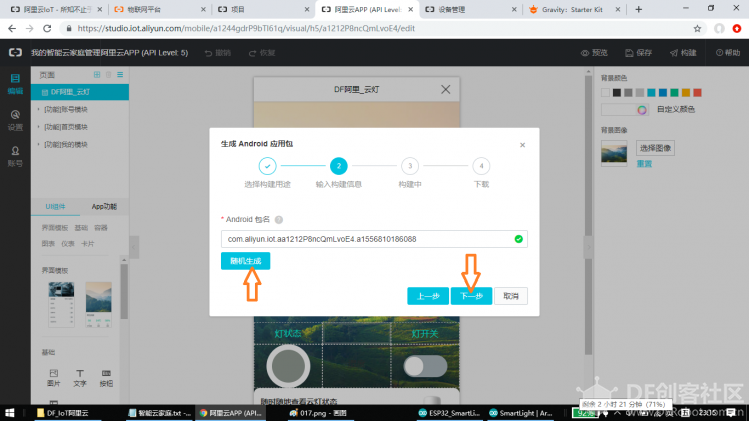Screen dimensions: 749x421
Task: Select the DF阿里_云灯 page item
Action: coord(80,92)
